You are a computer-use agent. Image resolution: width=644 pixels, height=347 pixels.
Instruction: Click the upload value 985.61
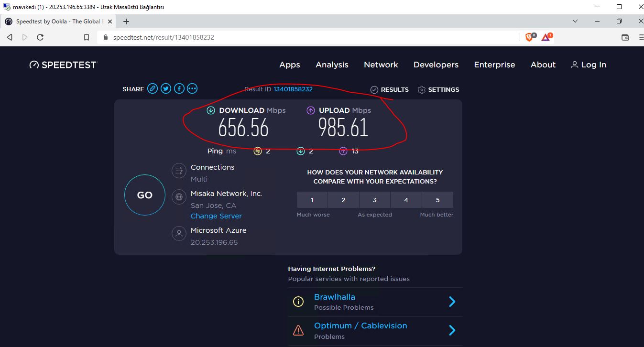click(x=343, y=128)
